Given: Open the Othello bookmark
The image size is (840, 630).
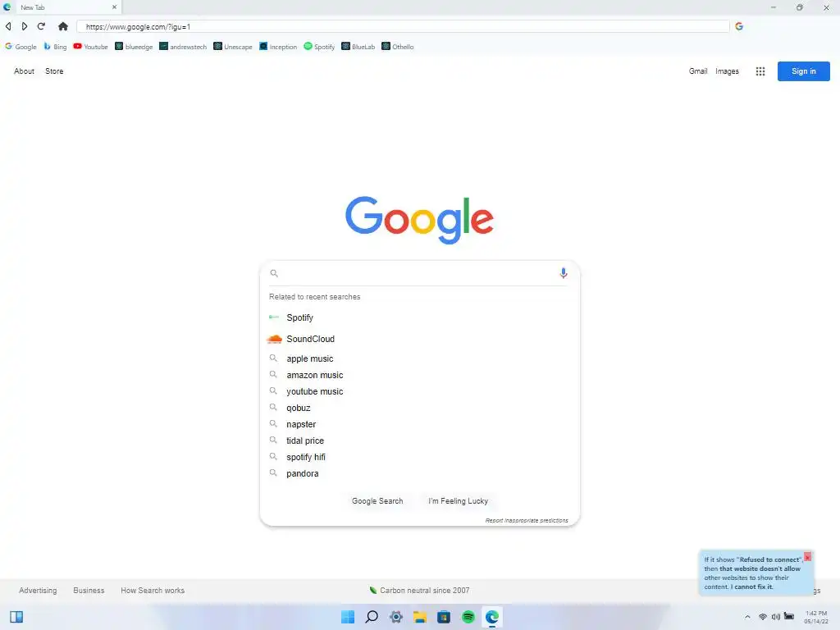Looking at the screenshot, I should [398, 47].
